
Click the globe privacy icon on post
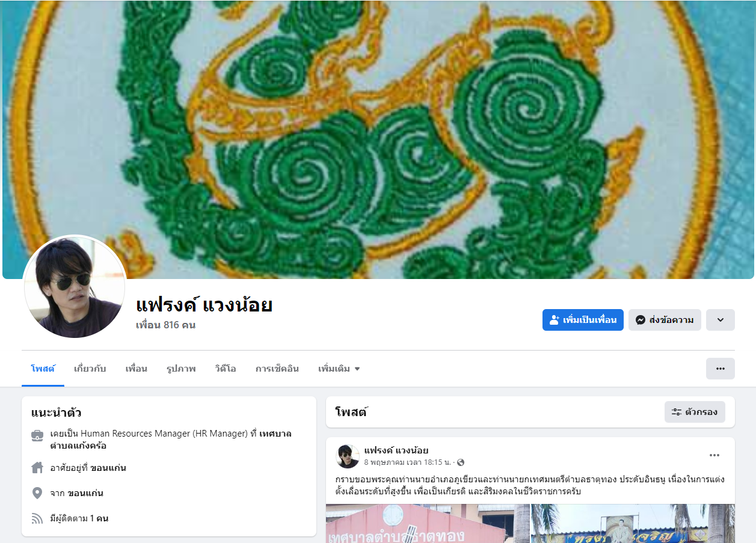coord(461,462)
